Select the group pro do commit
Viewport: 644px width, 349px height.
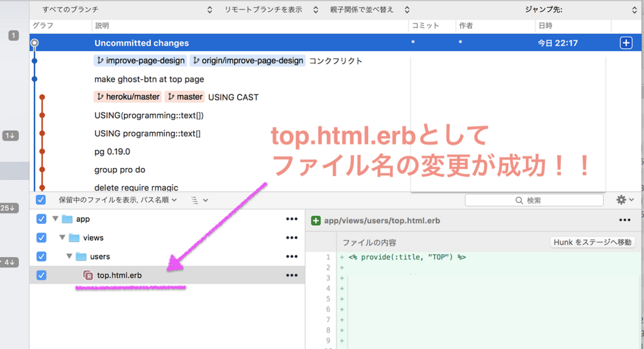(x=119, y=170)
